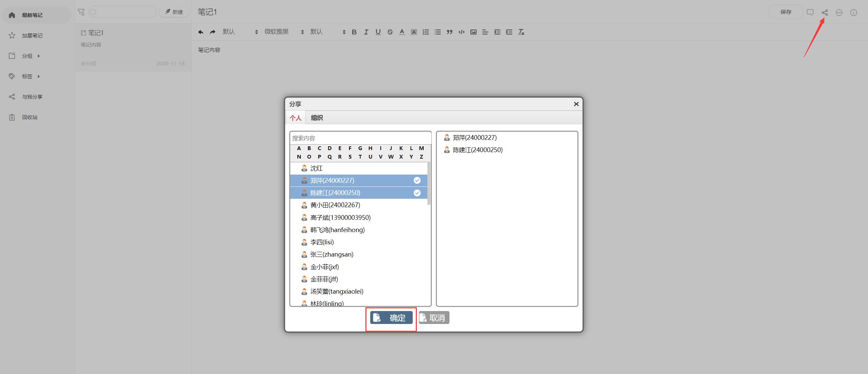Click the Bold formatting icon
Image resolution: width=868 pixels, height=374 pixels.
pyautogui.click(x=354, y=32)
